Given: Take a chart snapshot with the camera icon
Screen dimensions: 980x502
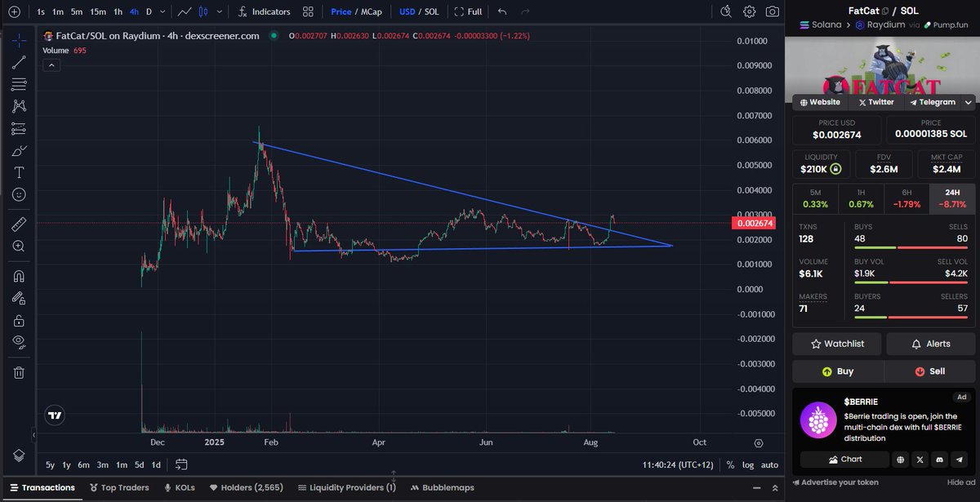Looking at the screenshot, I should pyautogui.click(x=773, y=11).
